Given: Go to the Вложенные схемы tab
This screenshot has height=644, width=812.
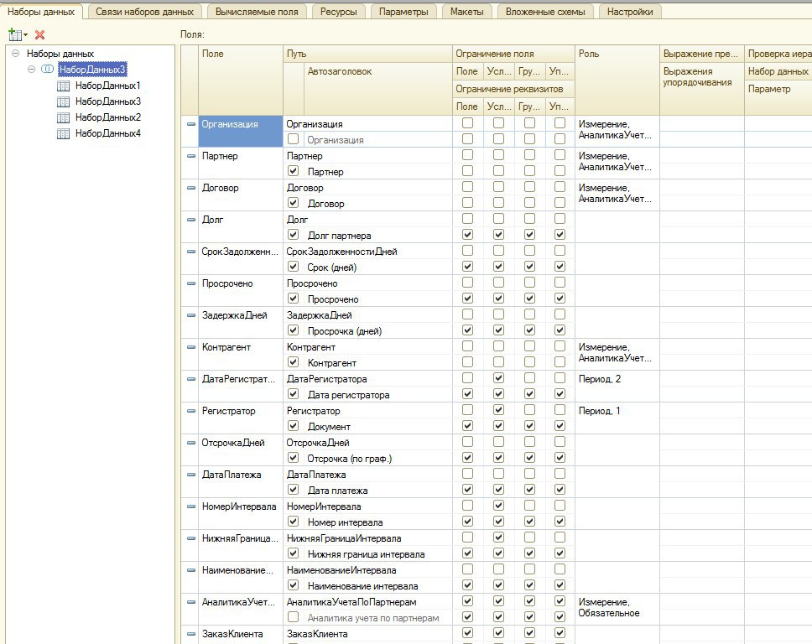Looking at the screenshot, I should pos(545,12).
